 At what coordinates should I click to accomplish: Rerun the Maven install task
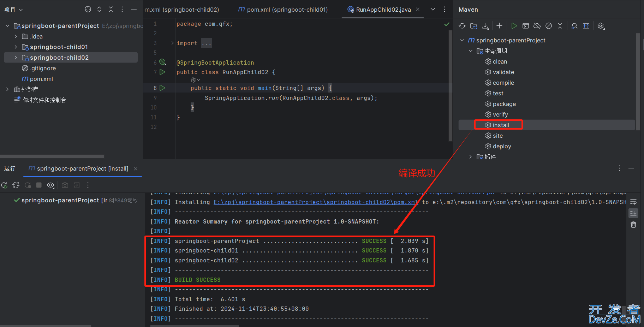pos(4,185)
